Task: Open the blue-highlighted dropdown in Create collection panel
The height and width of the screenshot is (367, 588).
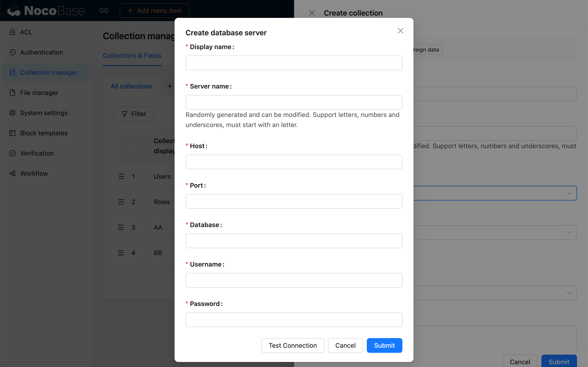Action: (x=568, y=193)
